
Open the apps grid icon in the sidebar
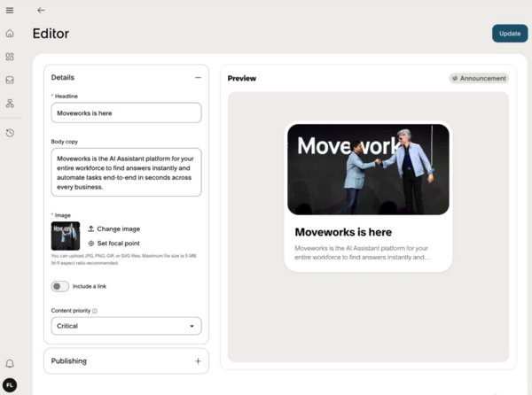[10, 57]
